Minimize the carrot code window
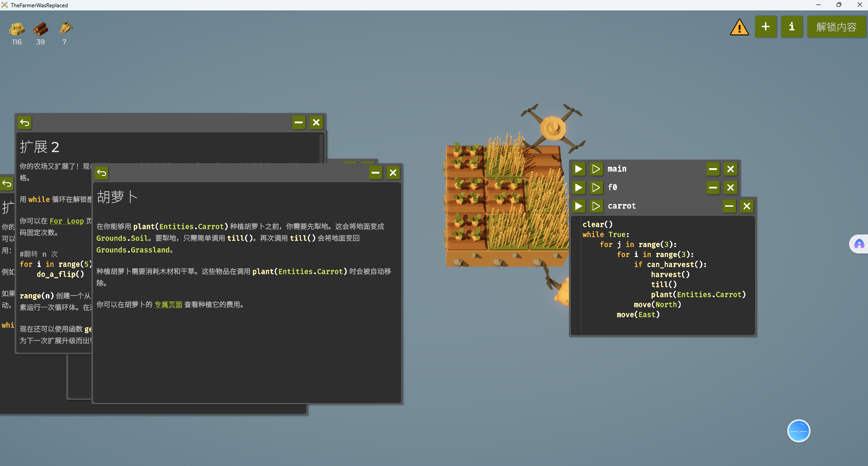 pos(729,206)
